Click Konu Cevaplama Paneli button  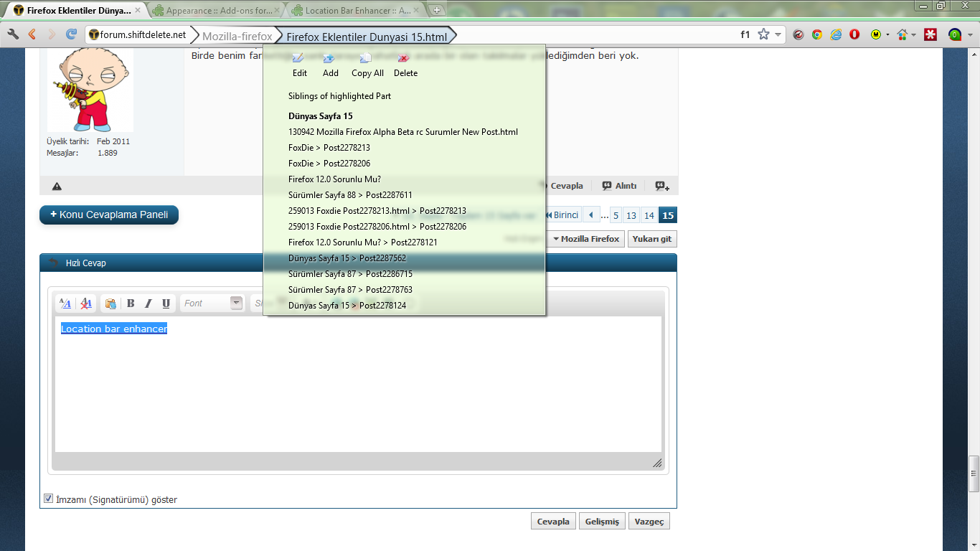click(109, 215)
